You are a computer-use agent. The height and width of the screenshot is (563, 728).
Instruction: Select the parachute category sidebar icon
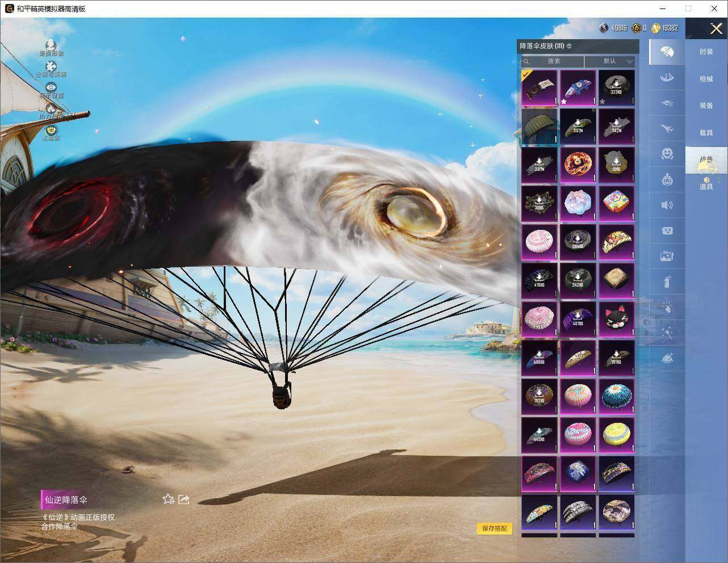(667, 52)
